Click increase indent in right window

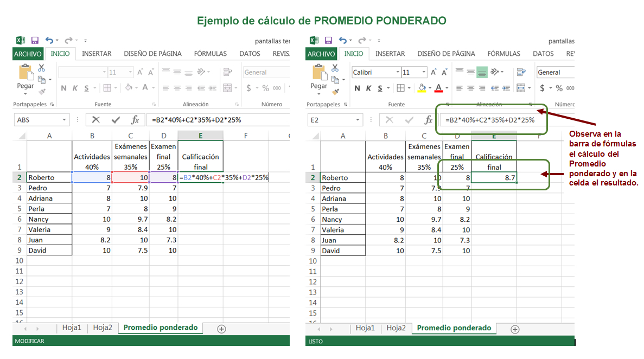pos(506,88)
